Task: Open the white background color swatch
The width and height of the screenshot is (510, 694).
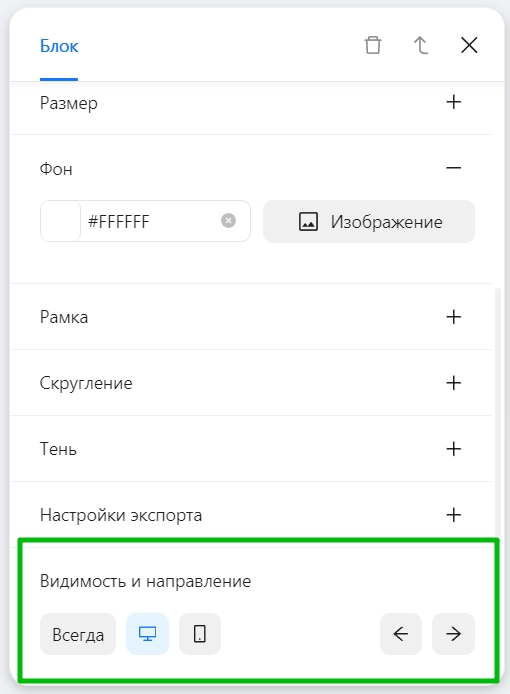Action: [60, 221]
